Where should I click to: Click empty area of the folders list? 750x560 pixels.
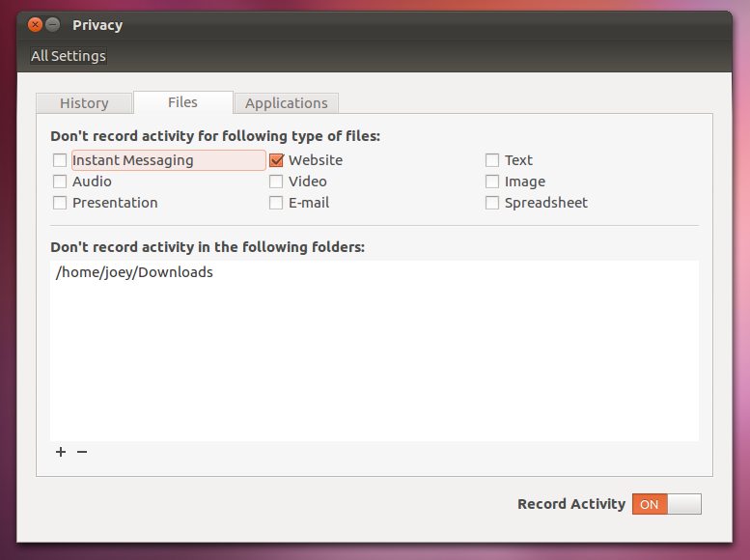[375, 367]
